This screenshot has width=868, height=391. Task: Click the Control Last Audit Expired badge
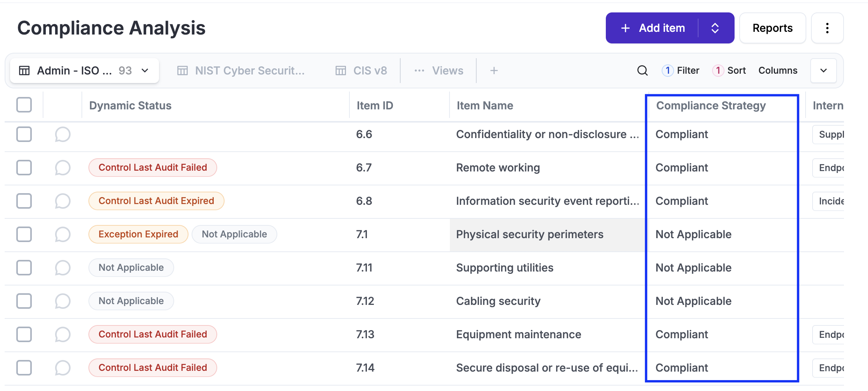156,201
